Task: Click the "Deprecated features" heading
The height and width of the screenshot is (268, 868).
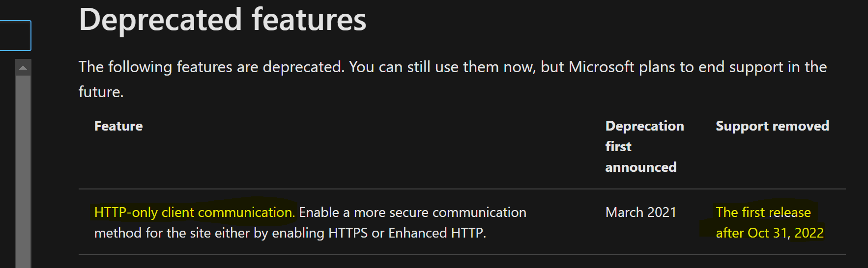Action: click(223, 20)
